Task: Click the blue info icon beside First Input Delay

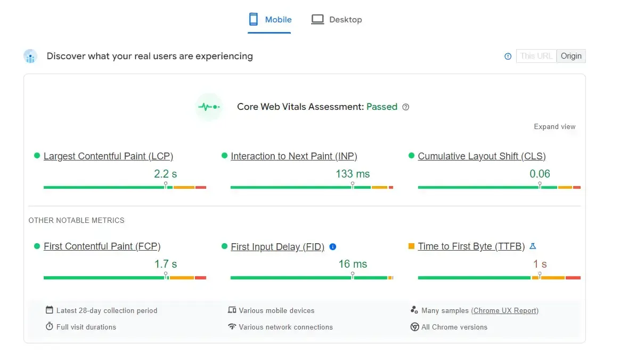Action: pos(332,246)
